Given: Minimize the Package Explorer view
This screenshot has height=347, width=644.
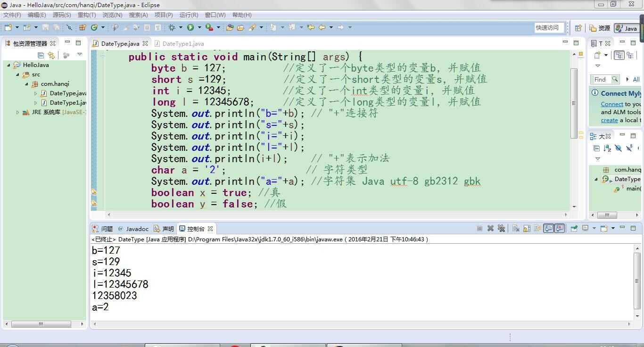Looking at the screenshot, I should [67, 42].
